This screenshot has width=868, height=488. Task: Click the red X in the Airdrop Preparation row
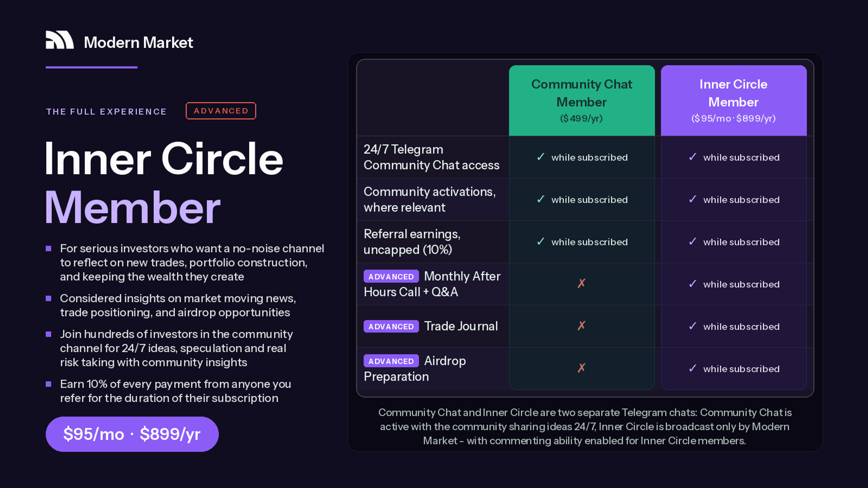581,368
